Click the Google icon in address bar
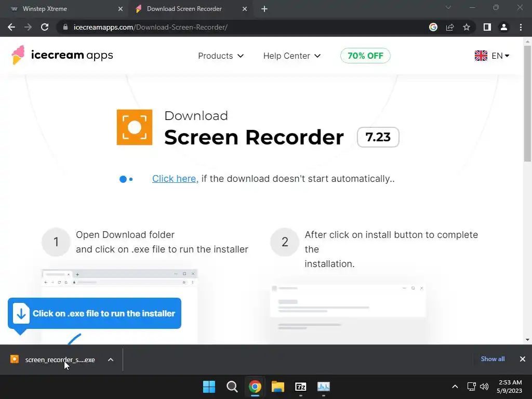532x399 pixels. (x=433, y=27)
